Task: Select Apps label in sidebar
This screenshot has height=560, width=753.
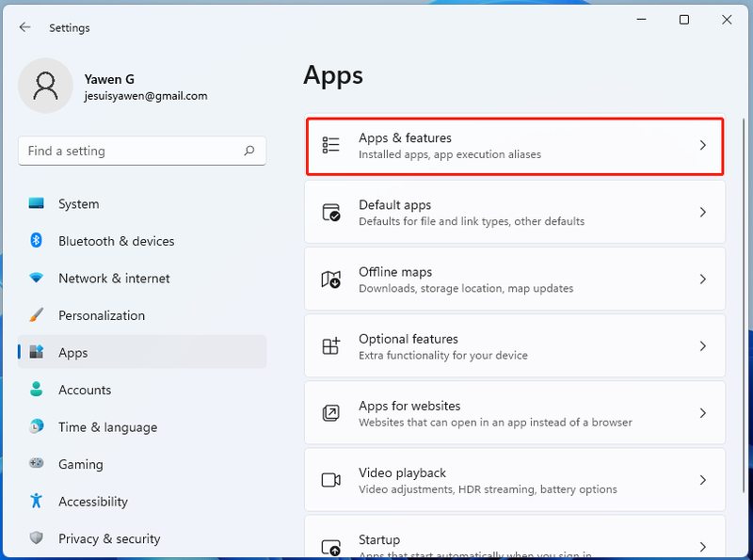Action: (73, 353)
